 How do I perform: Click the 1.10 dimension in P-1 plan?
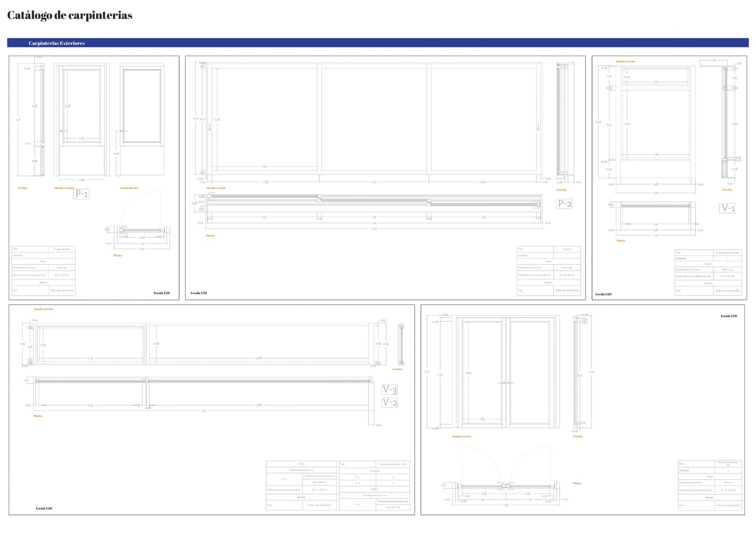(142, 244)
